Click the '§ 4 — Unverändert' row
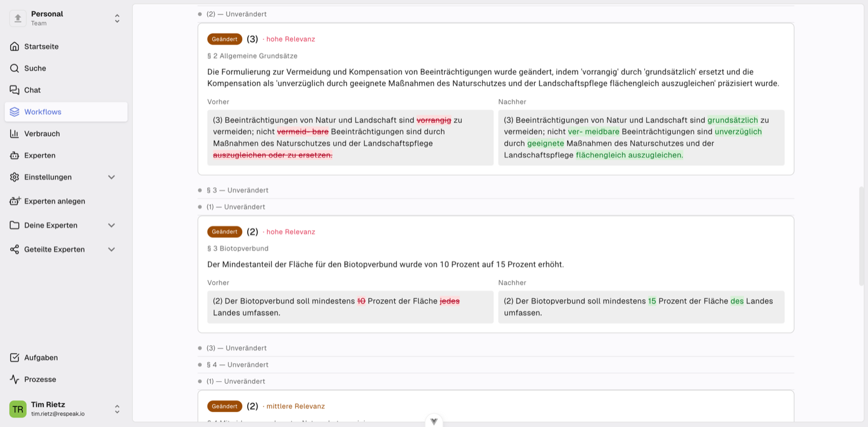The height and width of the screenshot is (427, 868). 495,365
